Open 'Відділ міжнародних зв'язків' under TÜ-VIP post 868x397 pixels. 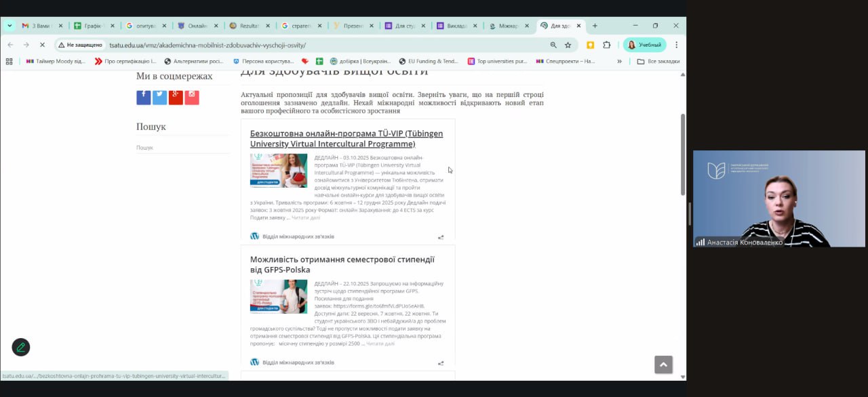[298, 236]
